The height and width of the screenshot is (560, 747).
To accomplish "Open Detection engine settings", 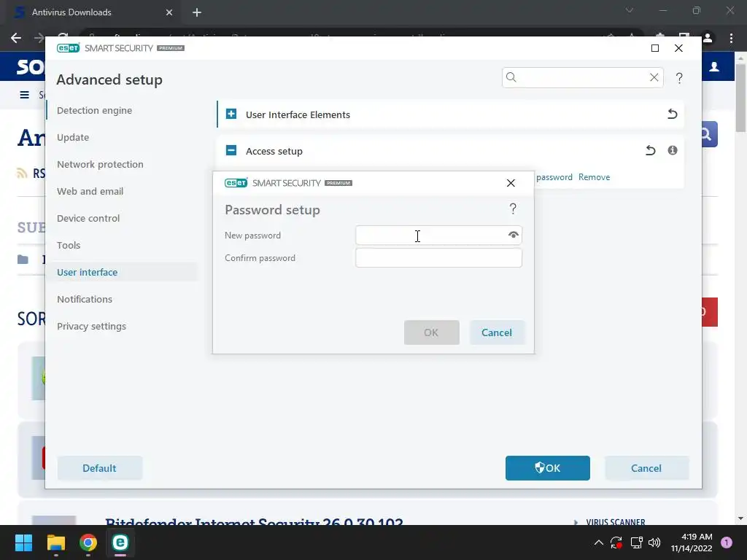I will [94, 111].
